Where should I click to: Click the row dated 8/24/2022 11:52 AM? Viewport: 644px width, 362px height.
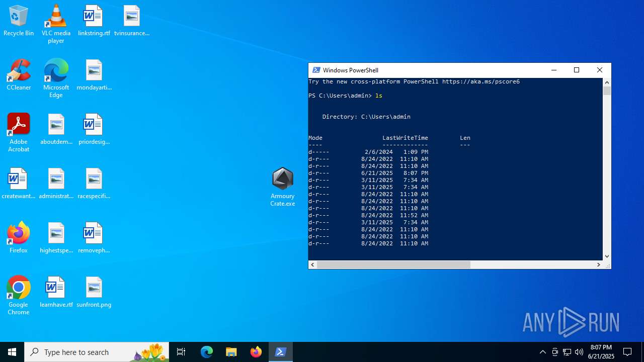coord(368,215)
